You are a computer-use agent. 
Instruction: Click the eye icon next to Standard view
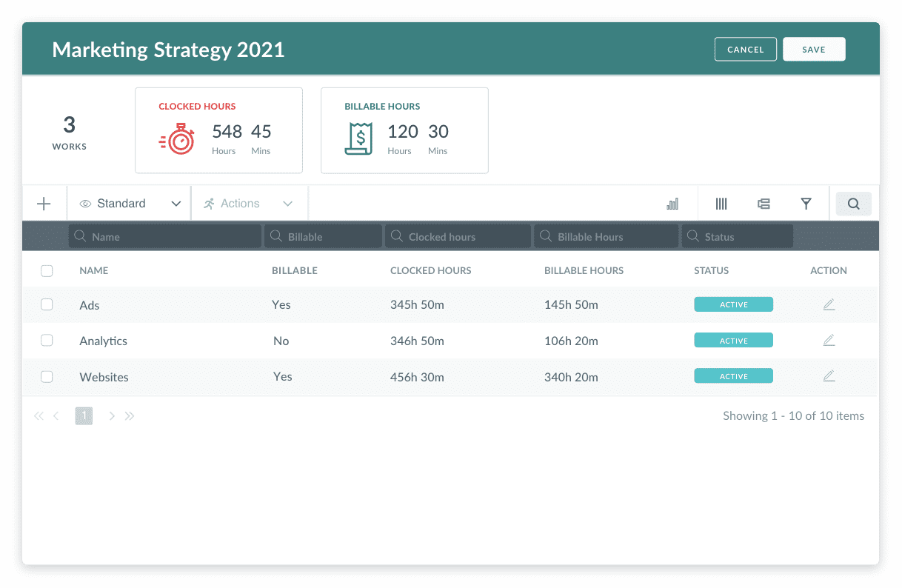[84, 203]
